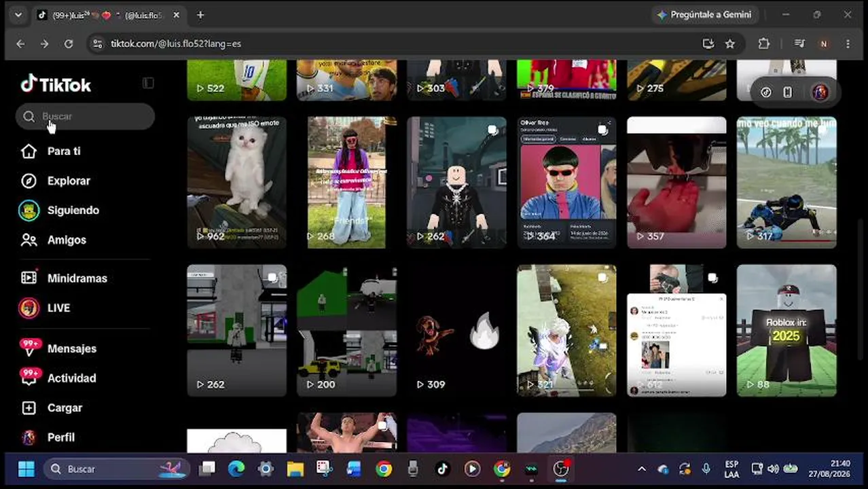The height and width of the screenshot is (489, 868).
Task: Open the clock showing 21:40
Action: (829, 469)
